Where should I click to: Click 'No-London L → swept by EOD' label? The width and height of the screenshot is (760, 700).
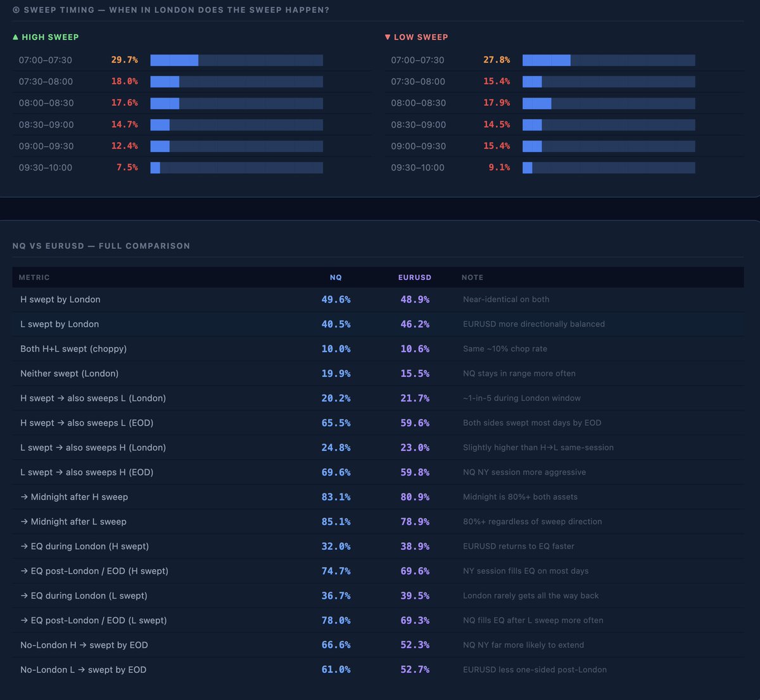tap(83, 670)
